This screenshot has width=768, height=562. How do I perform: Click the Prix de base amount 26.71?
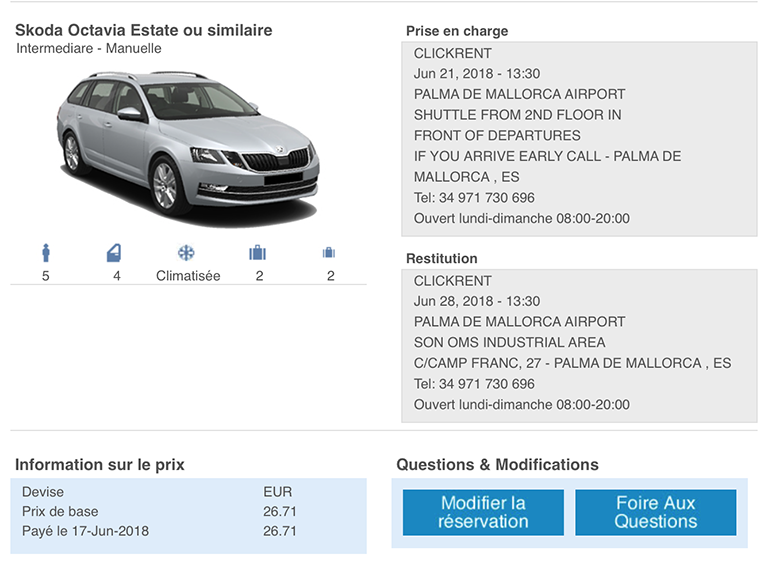tap(280, 512)
